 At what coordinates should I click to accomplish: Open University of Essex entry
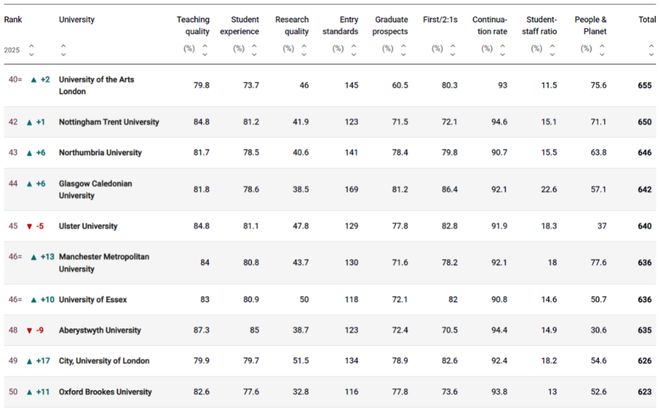(93, 300)
